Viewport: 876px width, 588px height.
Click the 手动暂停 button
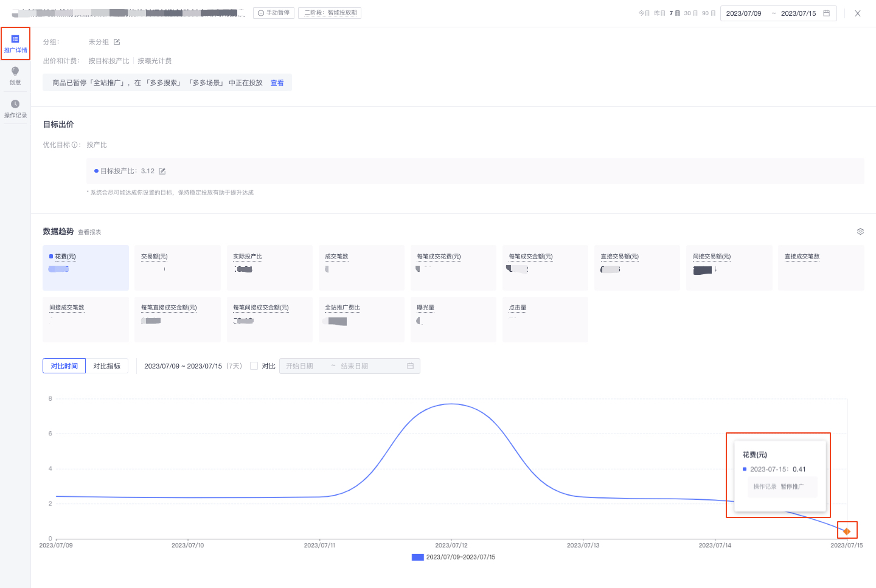coord(274,13)
